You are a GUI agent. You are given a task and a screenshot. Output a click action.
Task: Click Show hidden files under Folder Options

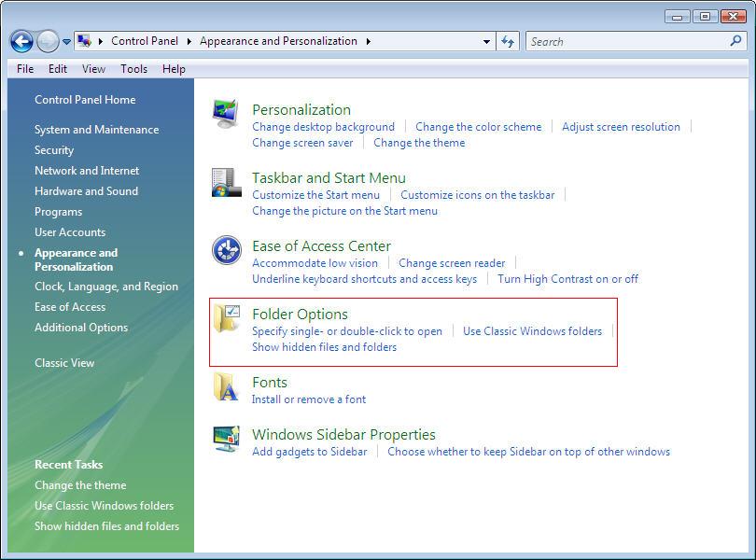point(325,347)
